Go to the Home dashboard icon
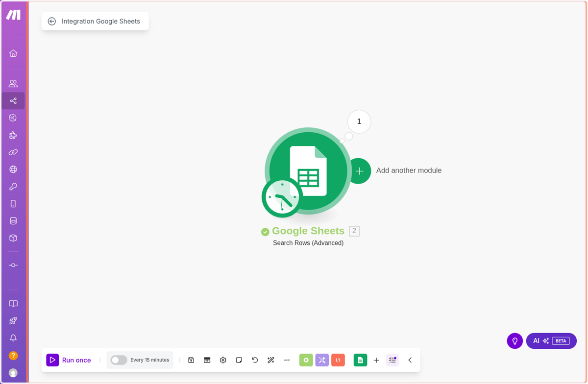The height and width of the screenshot is (384, 588). (13, 53)
